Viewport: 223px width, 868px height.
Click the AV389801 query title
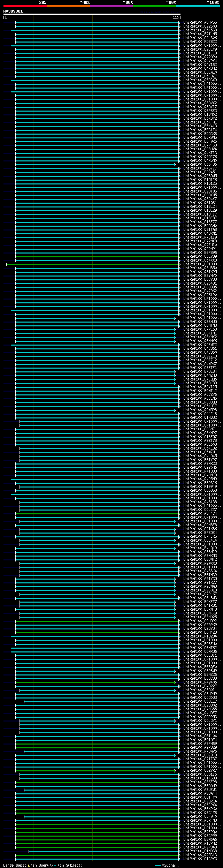click(x=13, y=11)
